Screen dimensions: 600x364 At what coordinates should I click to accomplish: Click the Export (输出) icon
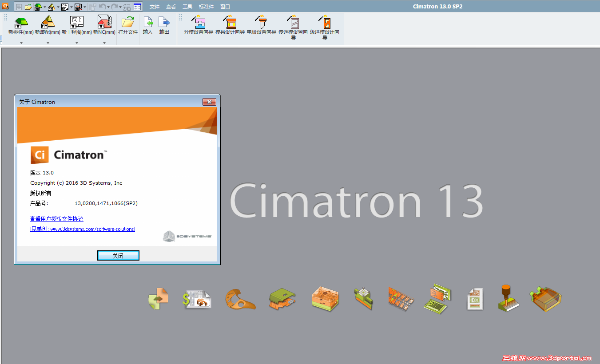click(x=164, y=22)
